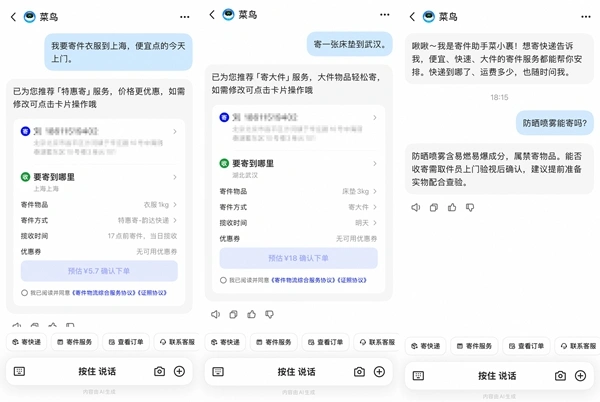Tap the 寄快递 chip in the 防晒喷雾 chat
The height and width of the screenshot is (402, 600).
click(426, 346)
